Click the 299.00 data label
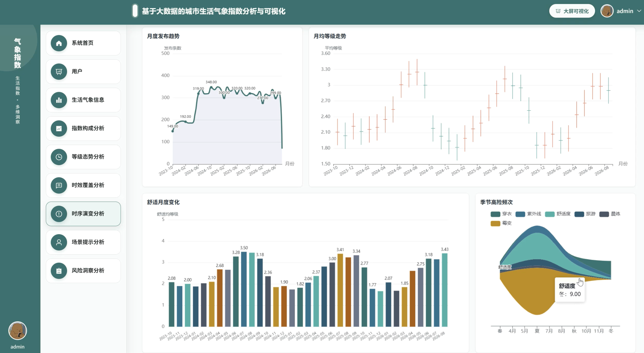 point(276,93)
